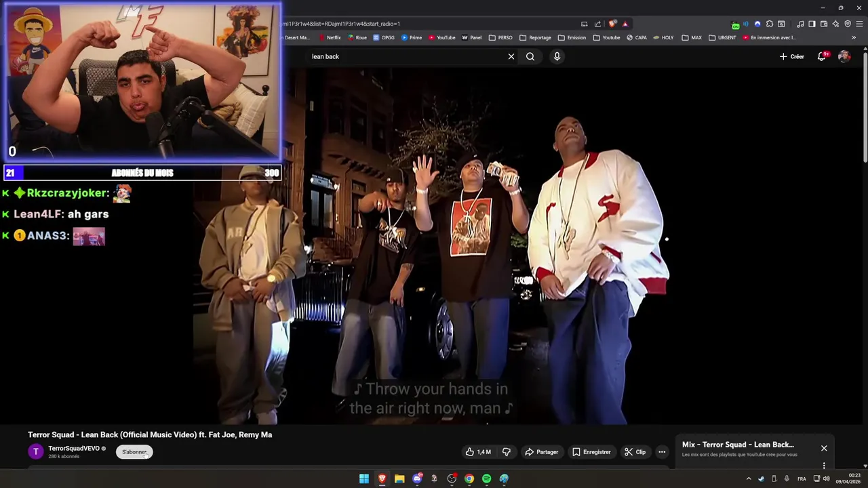The image size is (868, 488).
Task: Open the Panel bookmark
Action: (x=471, y=38)
